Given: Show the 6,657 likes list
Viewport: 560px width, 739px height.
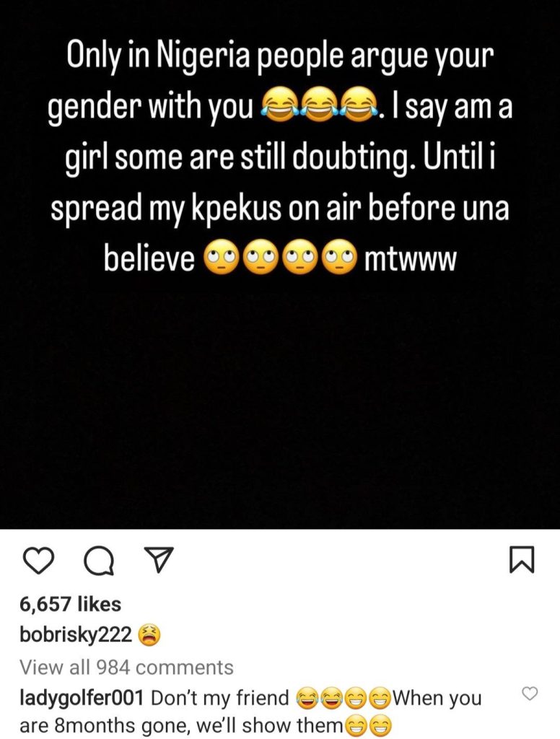Looking at the screenshot, I should point(70,604).
